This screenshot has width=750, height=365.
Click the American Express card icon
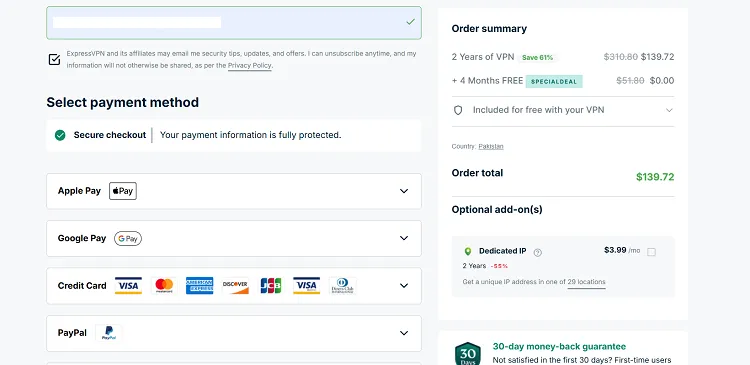point(199,286)
